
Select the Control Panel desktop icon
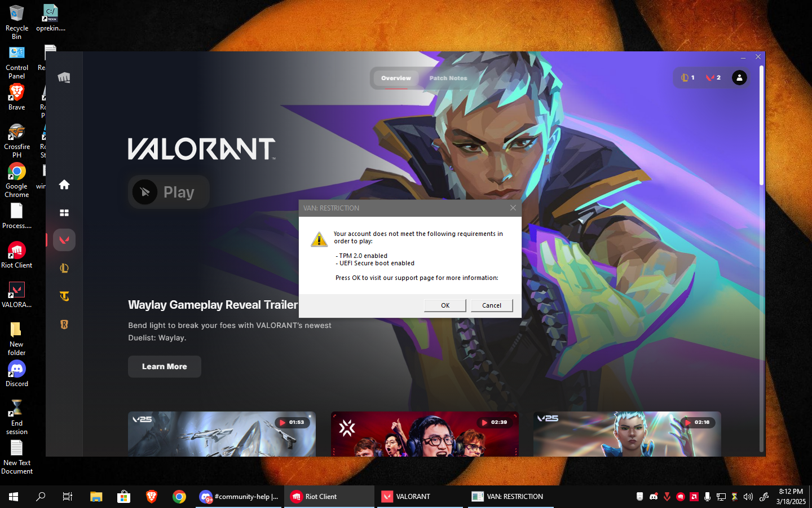[17, 62]
